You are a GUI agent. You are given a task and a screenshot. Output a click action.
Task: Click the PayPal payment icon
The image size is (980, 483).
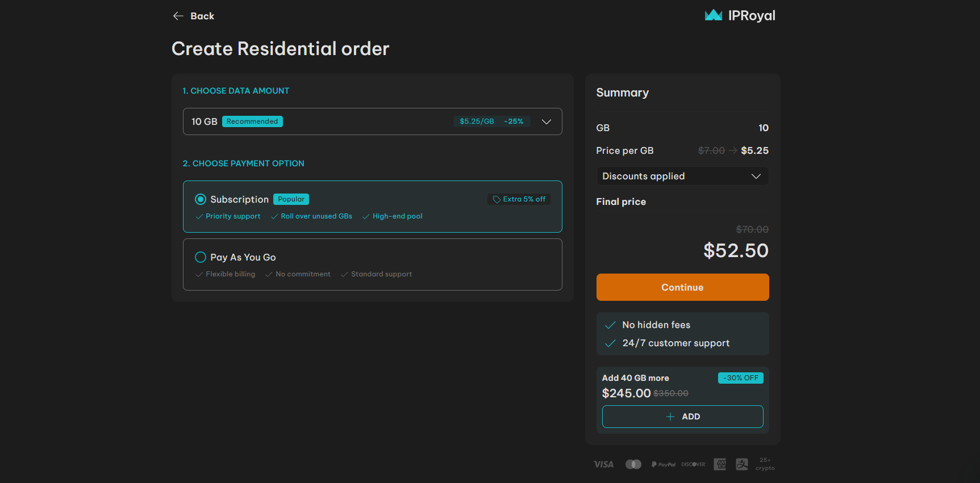[x=663, y=464]
